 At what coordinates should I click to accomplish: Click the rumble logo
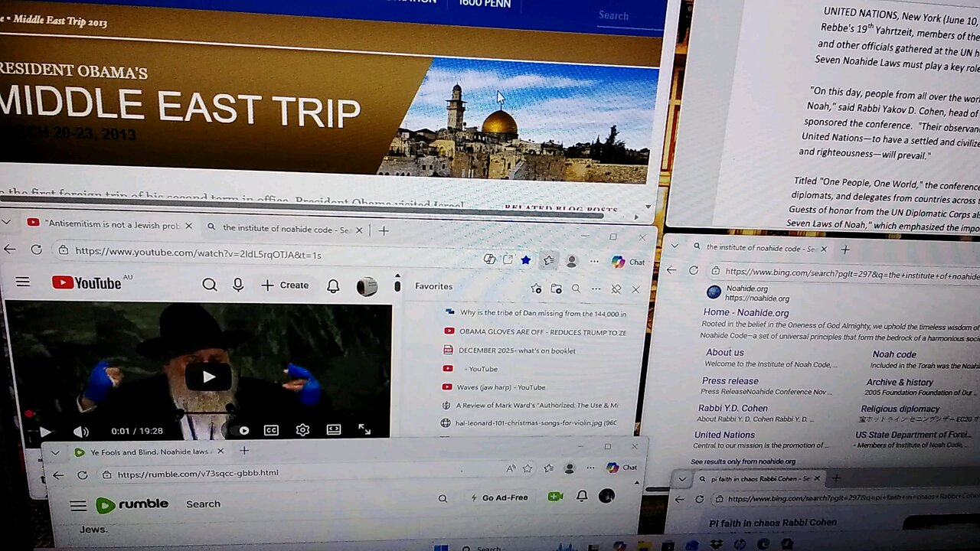132,504
